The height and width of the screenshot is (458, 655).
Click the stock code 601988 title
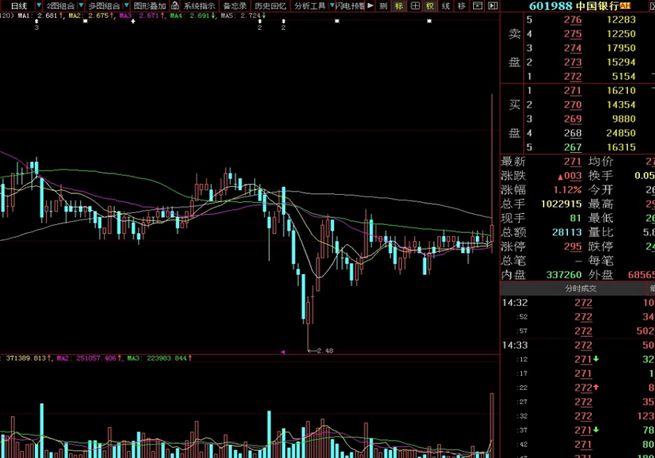point(549,6)
